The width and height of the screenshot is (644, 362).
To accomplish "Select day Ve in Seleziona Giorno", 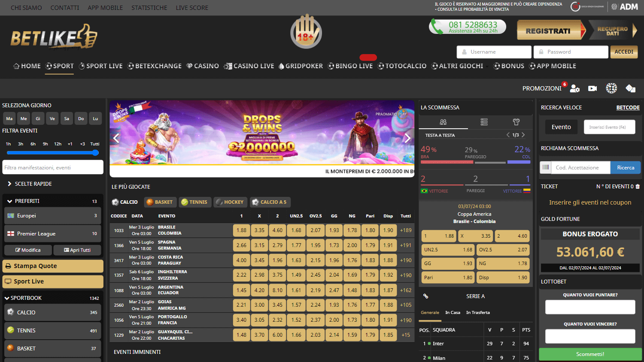I will (52, 119).
